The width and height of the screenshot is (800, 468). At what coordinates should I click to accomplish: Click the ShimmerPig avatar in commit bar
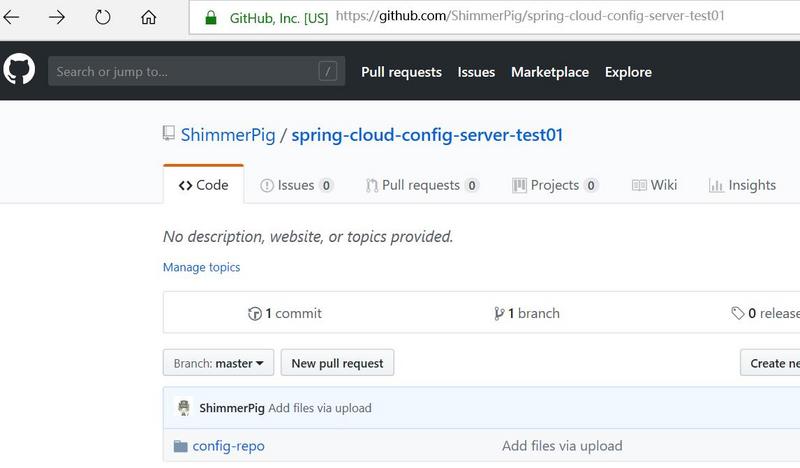pyautogui.click(x=183, y=408)
